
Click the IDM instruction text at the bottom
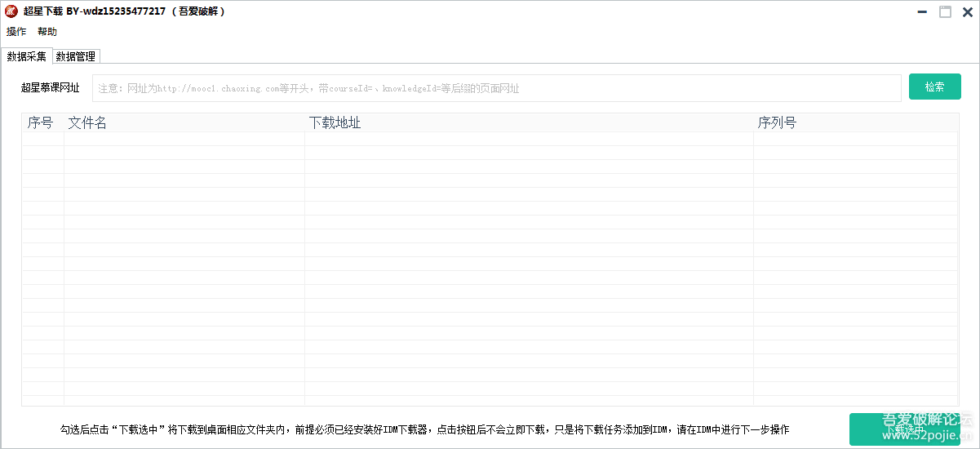pos(424,429)
